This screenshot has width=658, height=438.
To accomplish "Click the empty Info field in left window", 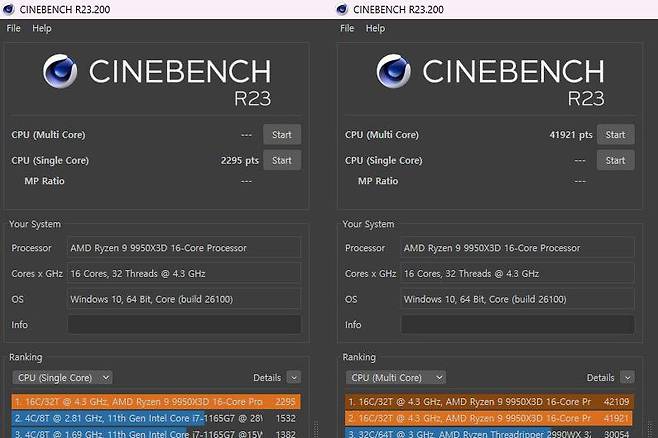I will [x=184, y=324].
